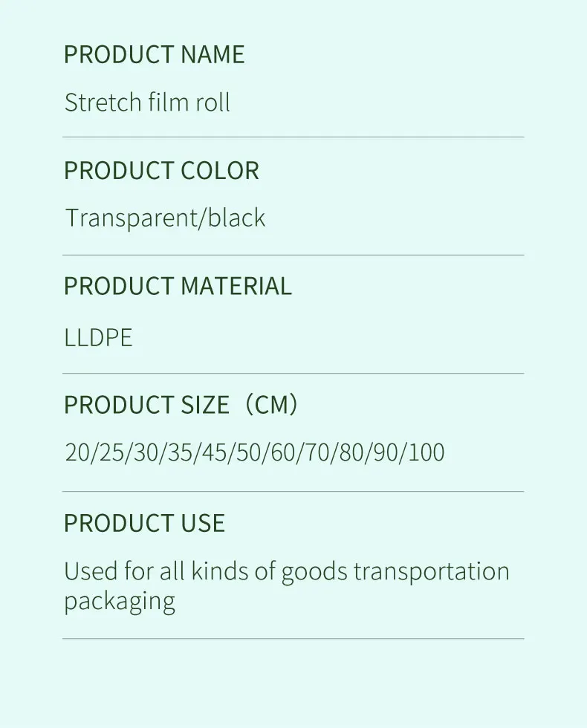Click the '50' size value
Image resolution: width=587 pixels, height=728 pixels.
point(249,452)
